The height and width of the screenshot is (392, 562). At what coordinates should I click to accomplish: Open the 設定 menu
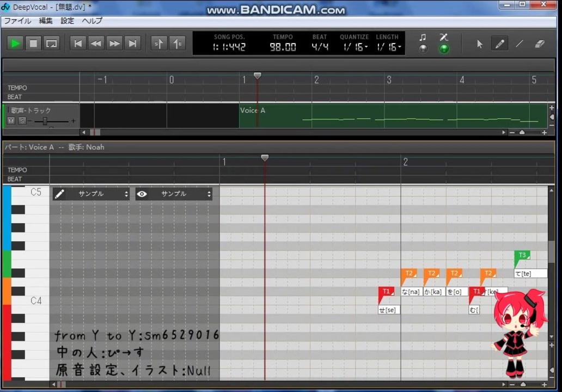pyautogui.click(x=67, y=21)
